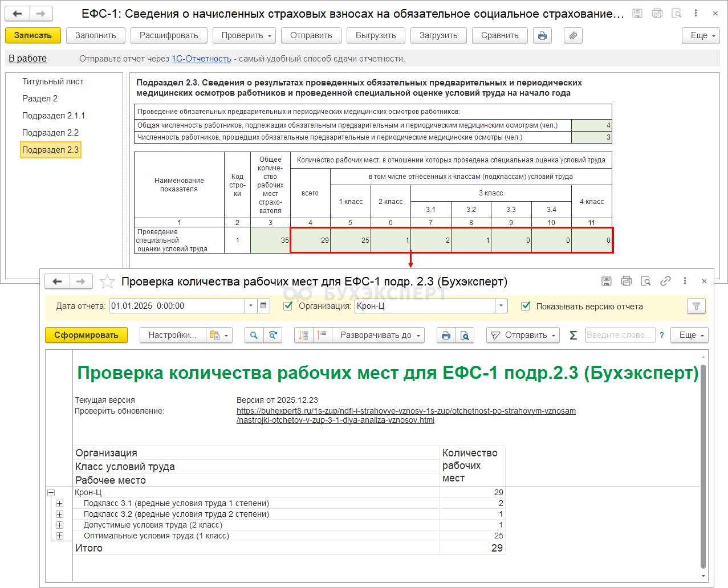Click the get link chain icon

(x=665, y=281)
